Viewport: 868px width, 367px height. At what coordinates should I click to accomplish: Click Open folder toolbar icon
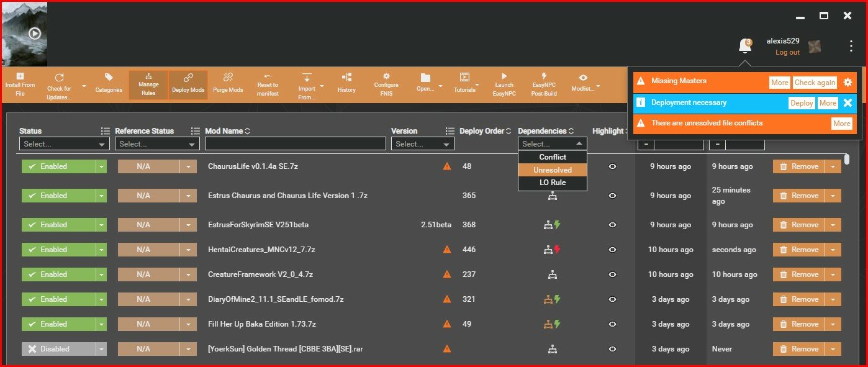click(x=425, y=77)
